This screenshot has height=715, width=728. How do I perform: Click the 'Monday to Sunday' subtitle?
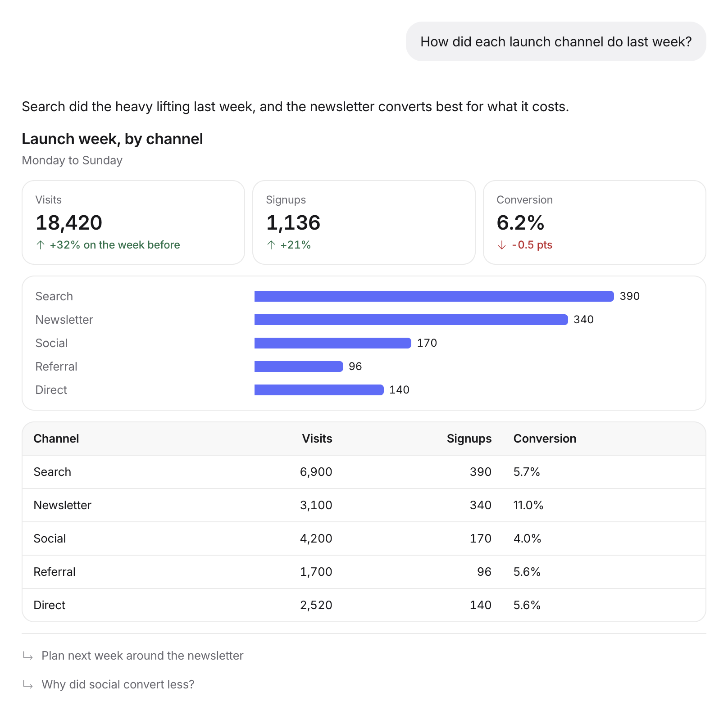[x=72, y=160]
